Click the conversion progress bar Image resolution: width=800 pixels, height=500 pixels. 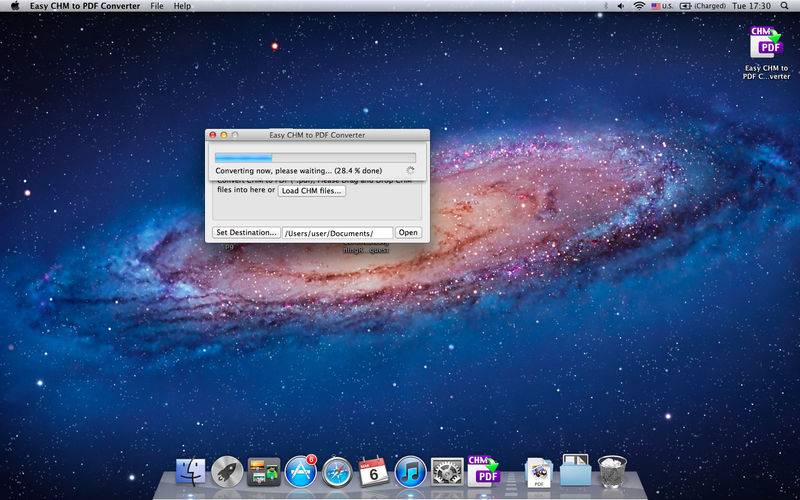315,158
